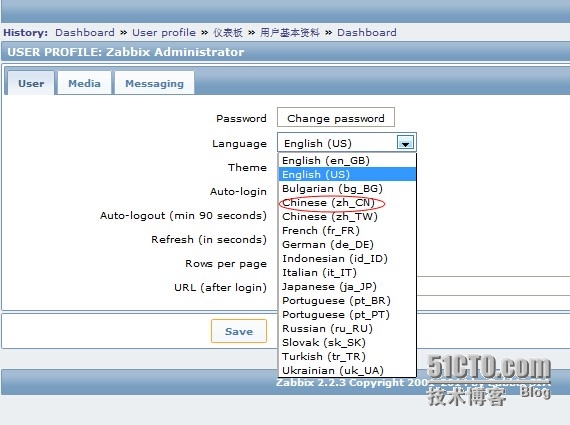Select English (en_GB) from language list

click(x=347, y=160)
